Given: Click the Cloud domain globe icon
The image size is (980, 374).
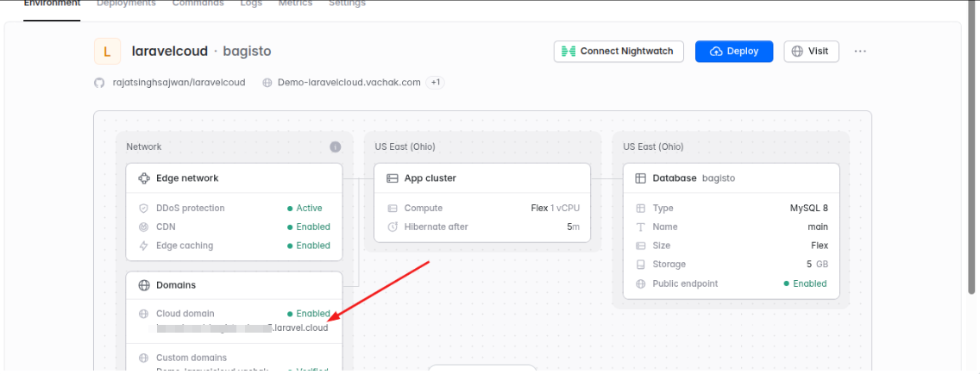Looking at the screenshot, I should 143,314.
